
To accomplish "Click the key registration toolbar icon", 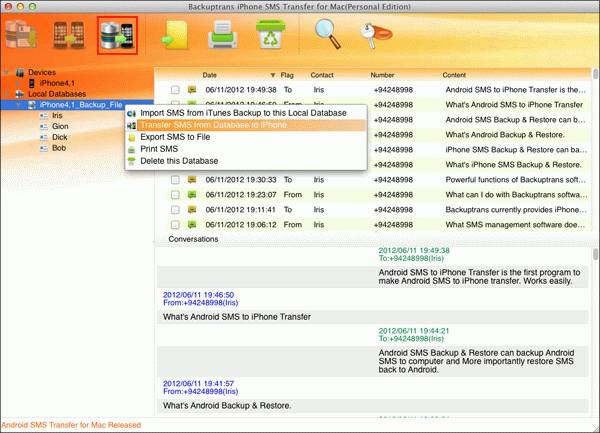I will 376,35.
